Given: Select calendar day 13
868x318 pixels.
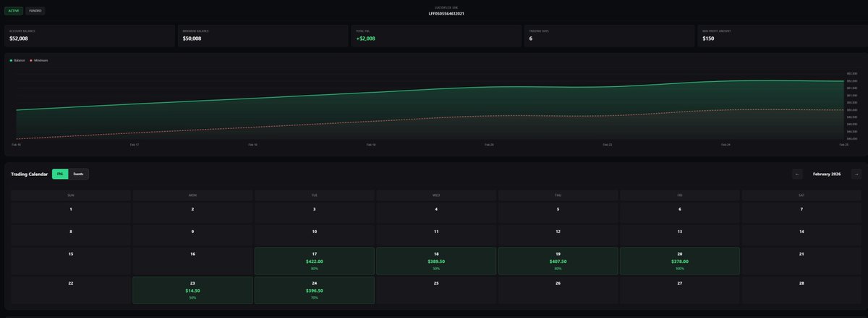Looking at the screenshot, I should pos(680,235).
